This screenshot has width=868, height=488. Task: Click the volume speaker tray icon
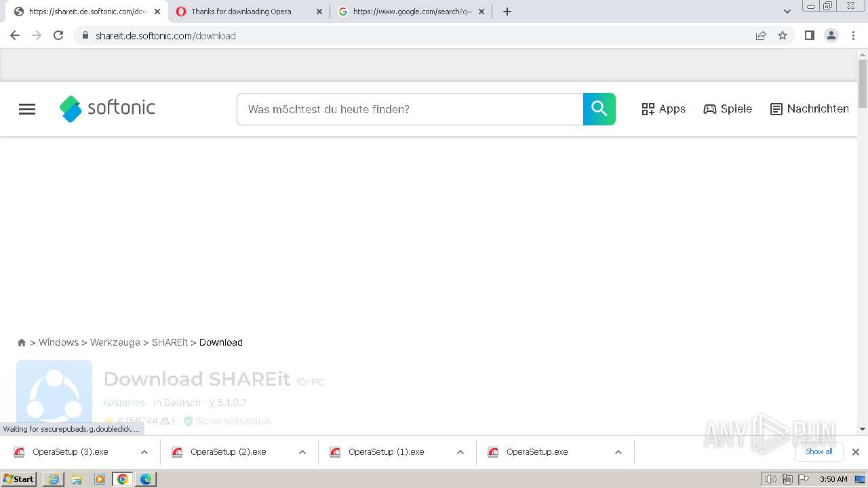point(770,479)
